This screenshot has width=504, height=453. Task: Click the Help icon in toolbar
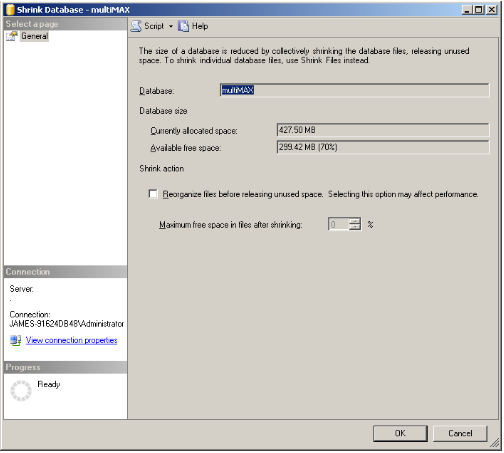(183, 26)
